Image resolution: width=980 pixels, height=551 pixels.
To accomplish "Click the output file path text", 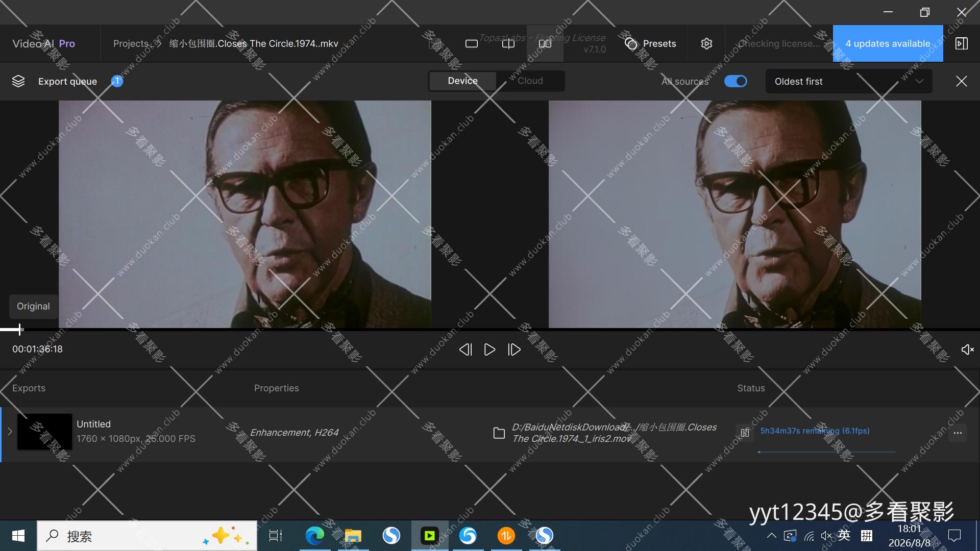I will tap(614, 433).
